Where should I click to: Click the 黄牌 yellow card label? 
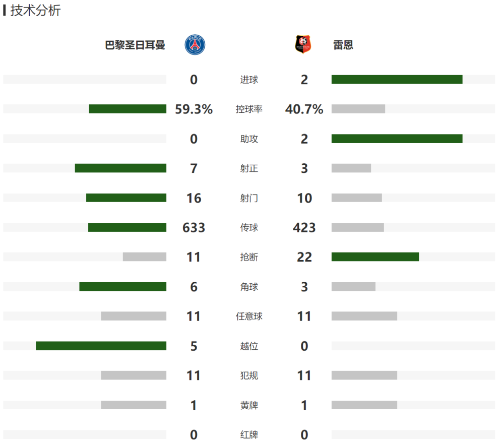pyautogui.click(x=249, y=405)
